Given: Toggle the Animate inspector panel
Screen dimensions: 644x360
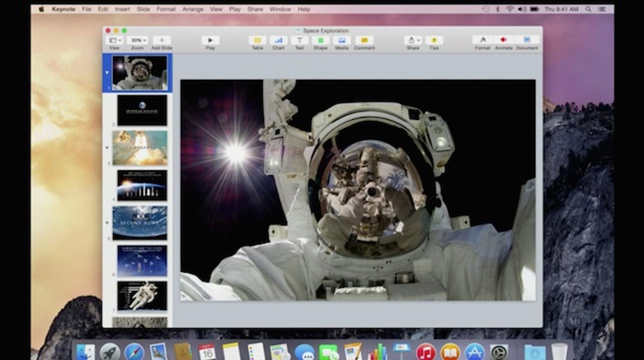Looking at the screenshot, I should (x=504, y=41).
